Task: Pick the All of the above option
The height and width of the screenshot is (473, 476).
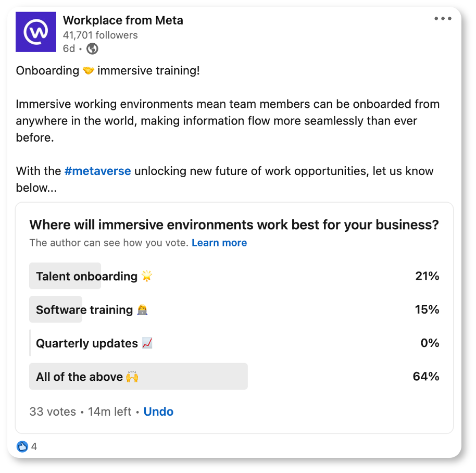Action: coord(79,377)
